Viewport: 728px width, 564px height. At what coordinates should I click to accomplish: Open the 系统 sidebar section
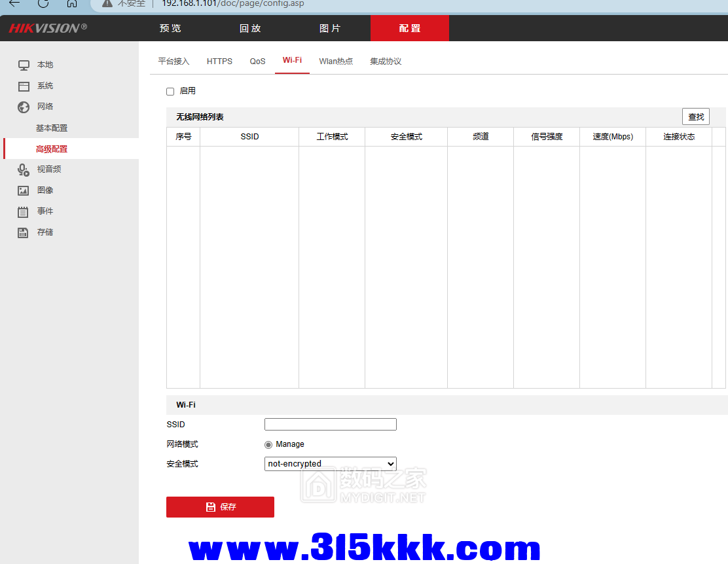pos(45,86)
